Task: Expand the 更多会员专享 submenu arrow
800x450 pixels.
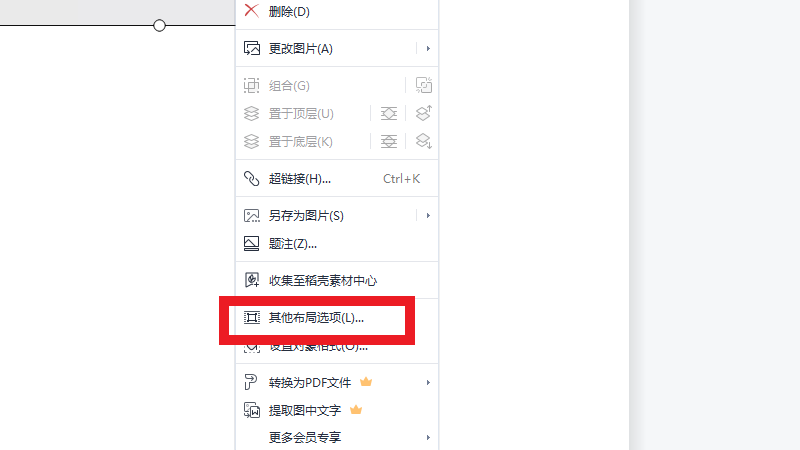Action: (x=428, y=437)
